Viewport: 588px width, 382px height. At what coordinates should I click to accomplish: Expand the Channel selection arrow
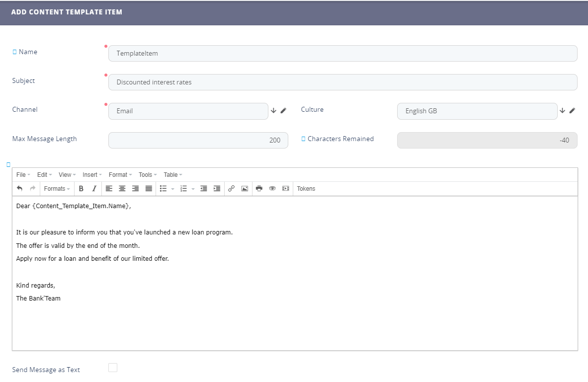273,111
